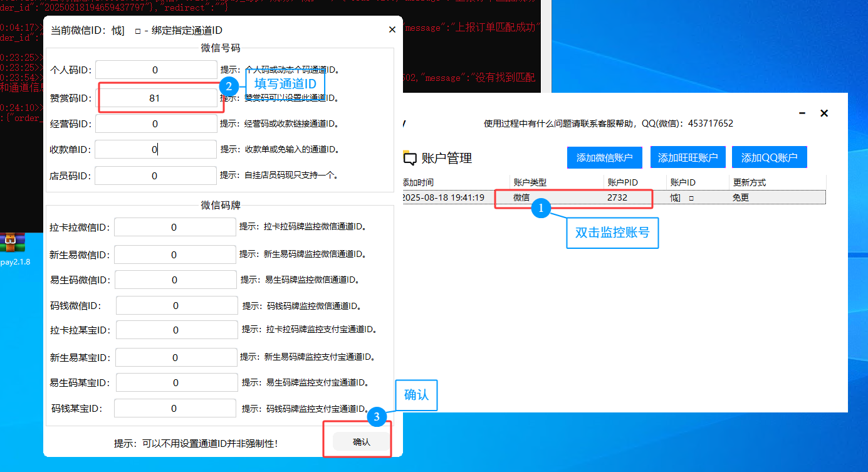868x472 pixels.
Task: Click the 码钱某宝ID input field
Action: coord(175,409)
